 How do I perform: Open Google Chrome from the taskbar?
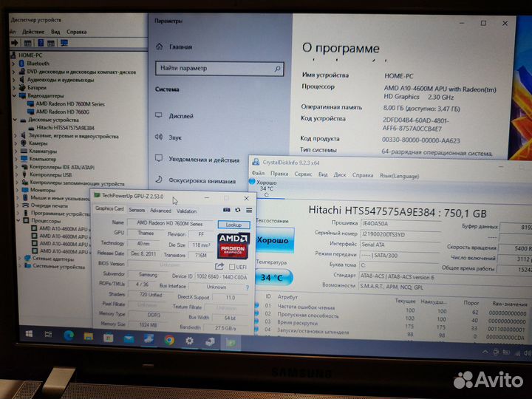point(169,340)
